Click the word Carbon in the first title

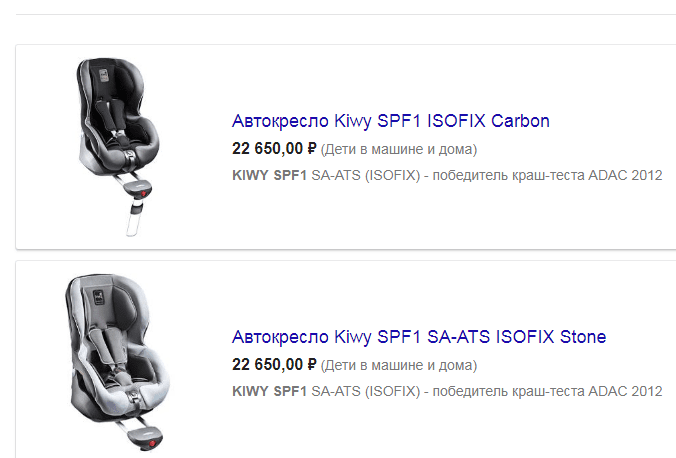pyautogui.click(x=521, y=122)
